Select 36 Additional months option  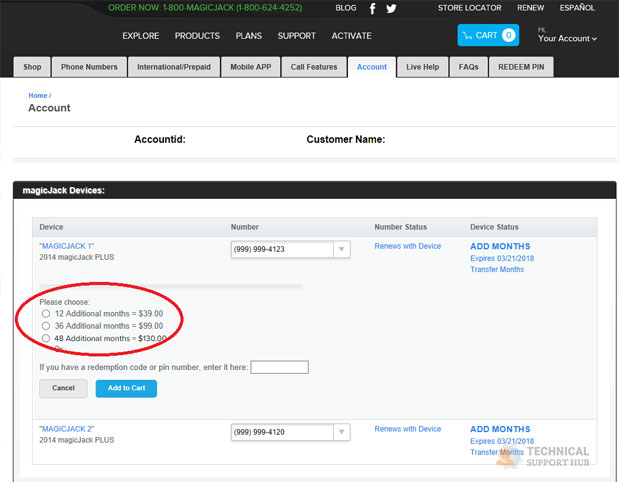(x=46, y=326)
